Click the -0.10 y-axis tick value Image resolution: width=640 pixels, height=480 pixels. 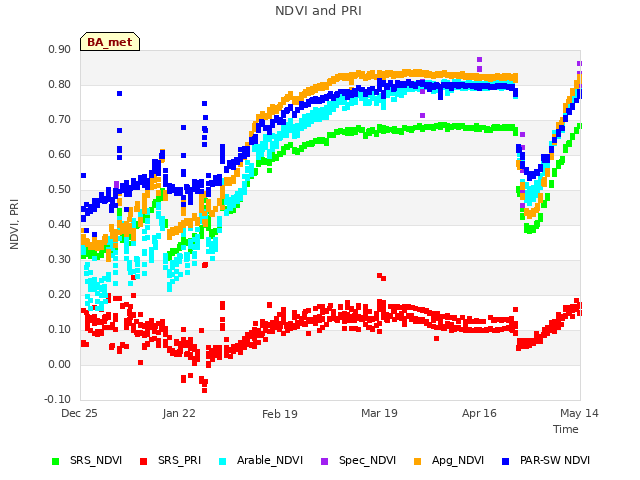(58, 399)
